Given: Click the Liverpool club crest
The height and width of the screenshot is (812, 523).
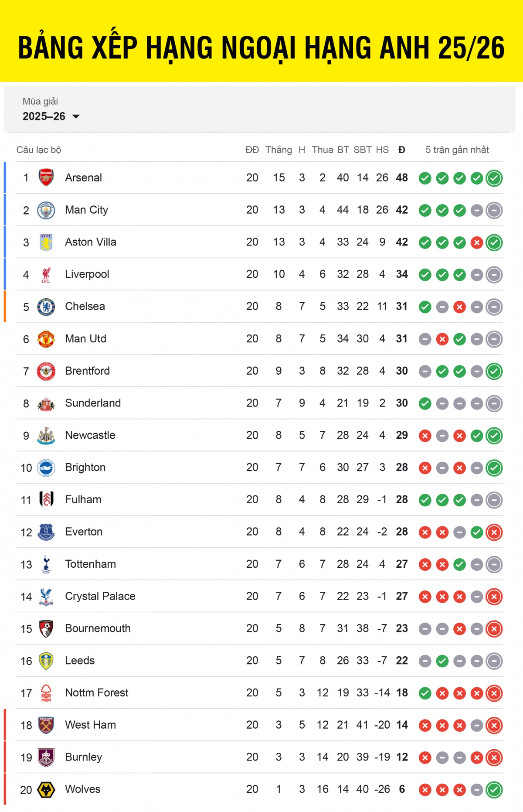Looking at the screenshot, I should pyautogui.click(x=46, y=274).
